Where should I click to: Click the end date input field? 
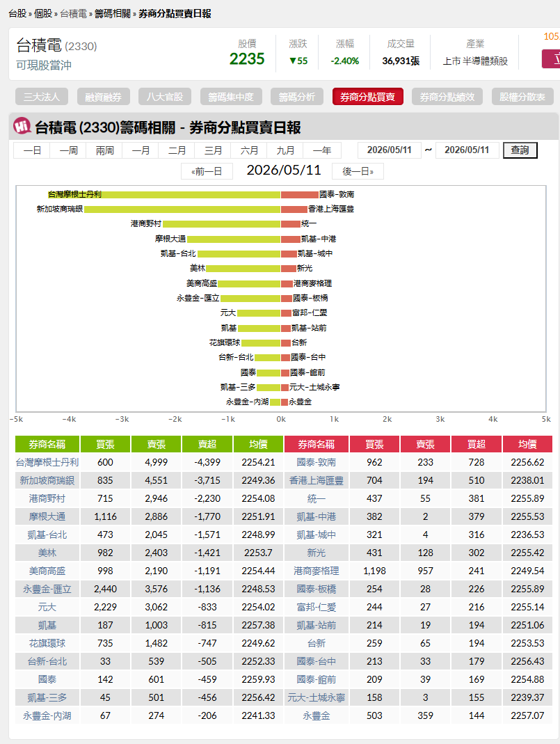(x=467, y=150)
